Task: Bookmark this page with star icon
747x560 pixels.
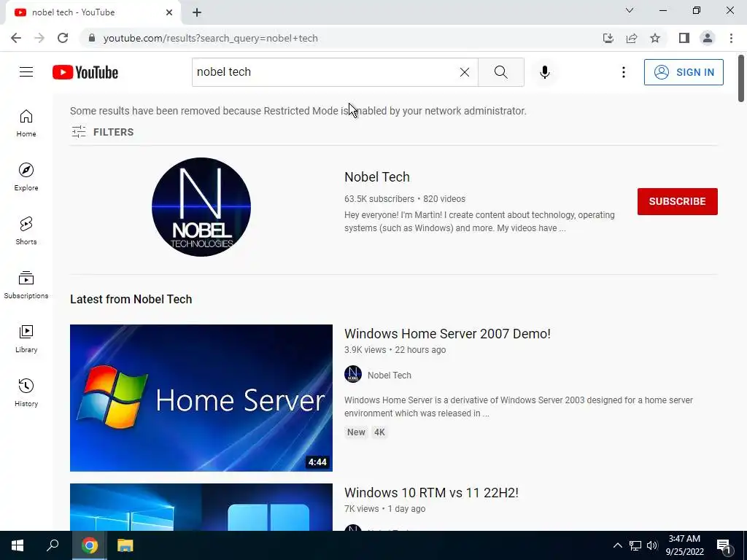Action: tap(655, 38)
